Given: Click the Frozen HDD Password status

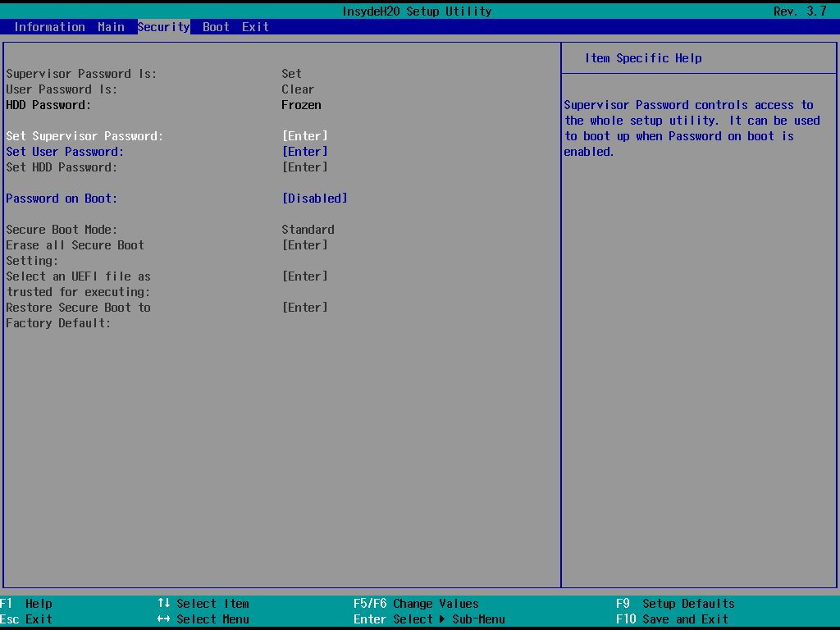Looking at the screenshot, I should coord(302,105).
